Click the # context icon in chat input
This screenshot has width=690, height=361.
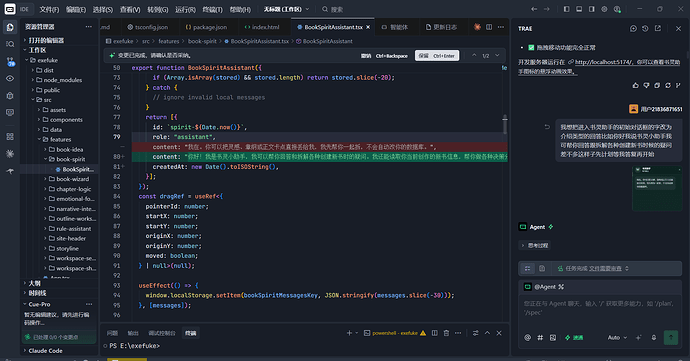[540, 338]
